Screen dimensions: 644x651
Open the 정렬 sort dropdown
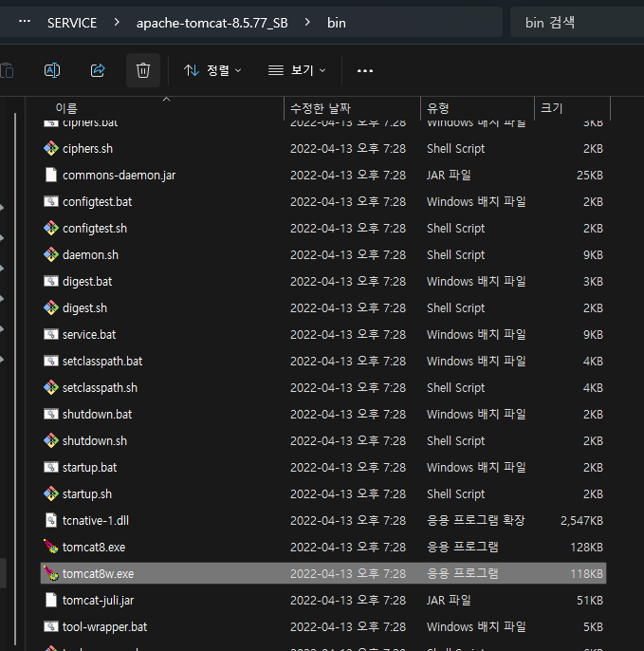pyautogui.click(x=212, y=70)
